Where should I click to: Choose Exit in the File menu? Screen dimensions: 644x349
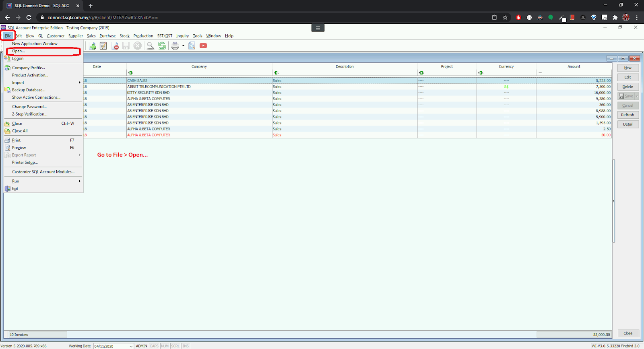point(43,189)
